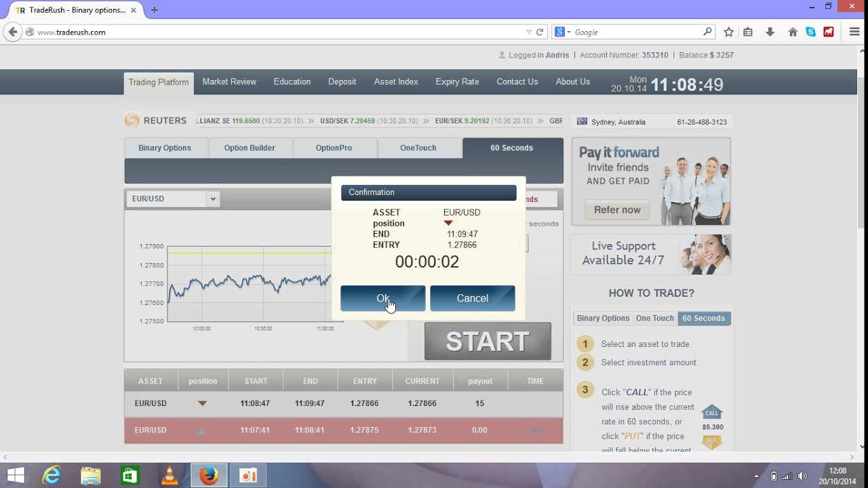Viewport: 868px width, 488px height.
Task: Click the Live Support Available 24/7 banner
Action: 651,254
